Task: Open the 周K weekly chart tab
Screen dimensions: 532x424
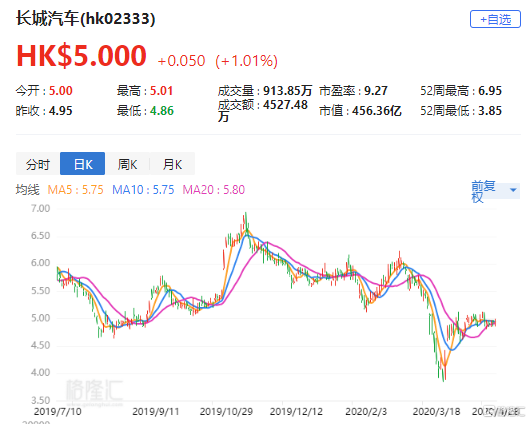Action: pos(127,164)
